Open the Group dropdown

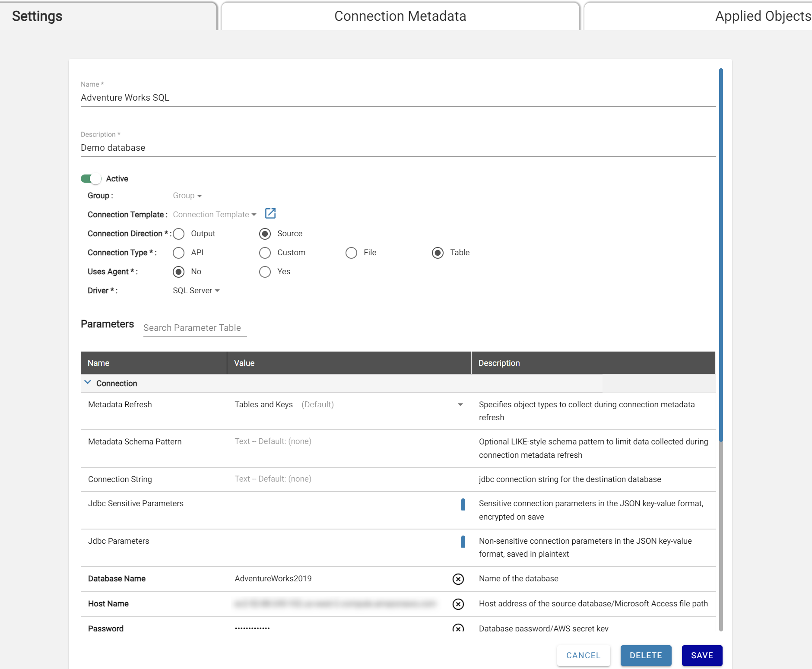(187, 196)
